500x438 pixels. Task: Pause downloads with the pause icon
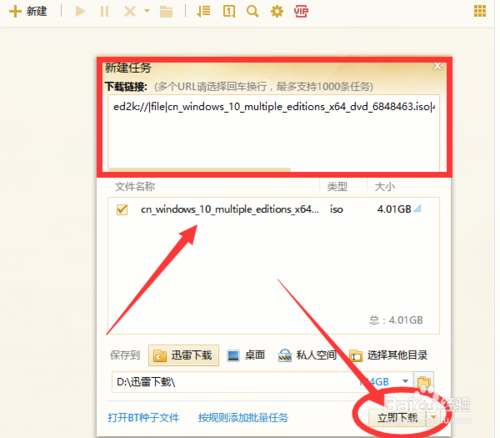click(x=104, y=12)
